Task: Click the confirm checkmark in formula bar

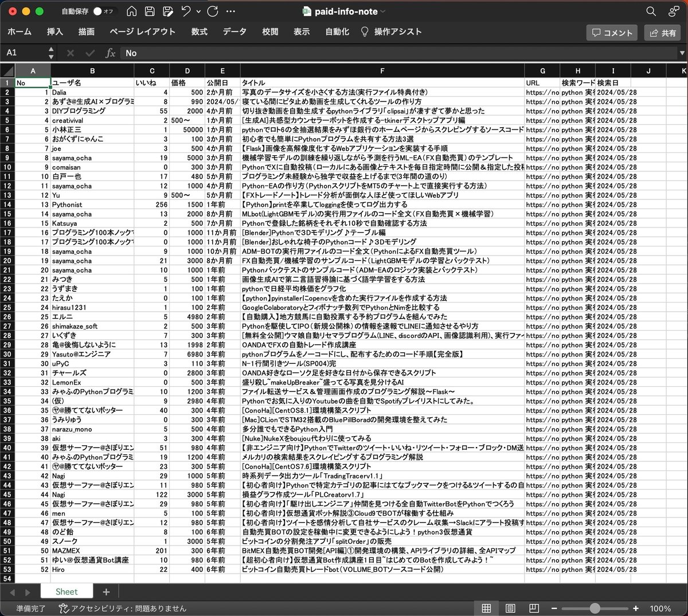Action: point(90,53)
